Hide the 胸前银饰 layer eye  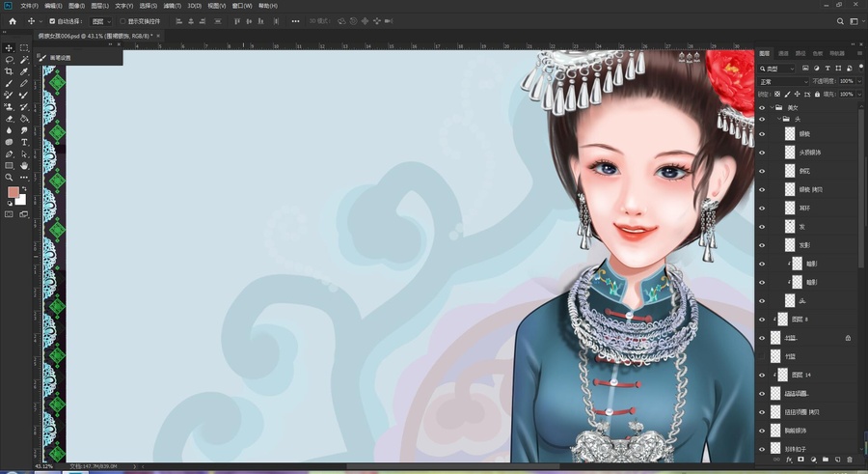click(762, 431)
